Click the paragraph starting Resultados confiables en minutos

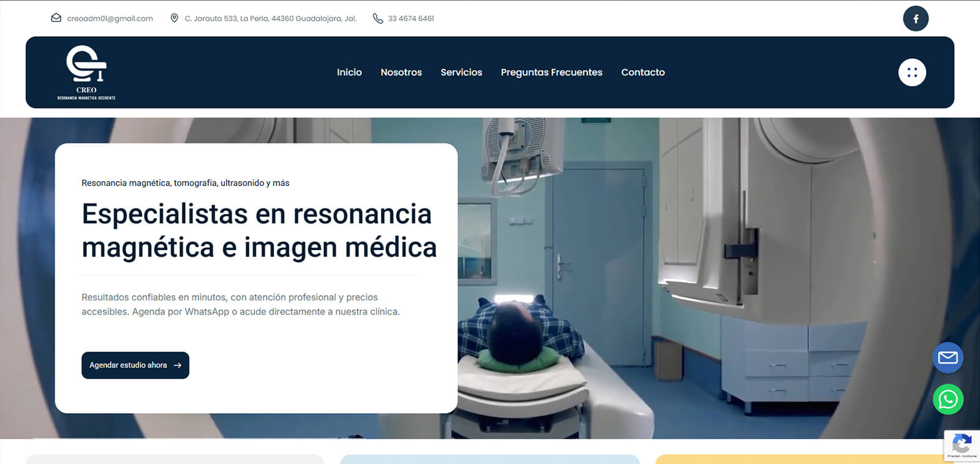[x=241, y=305]
